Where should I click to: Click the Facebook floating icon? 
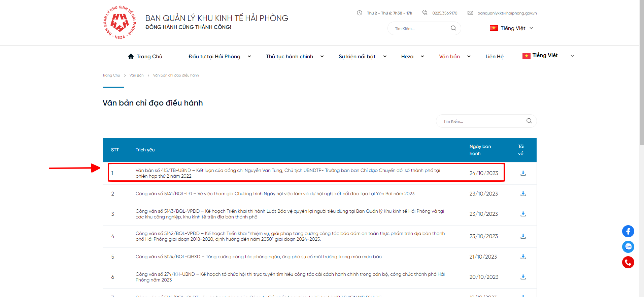tap(628, 231)
